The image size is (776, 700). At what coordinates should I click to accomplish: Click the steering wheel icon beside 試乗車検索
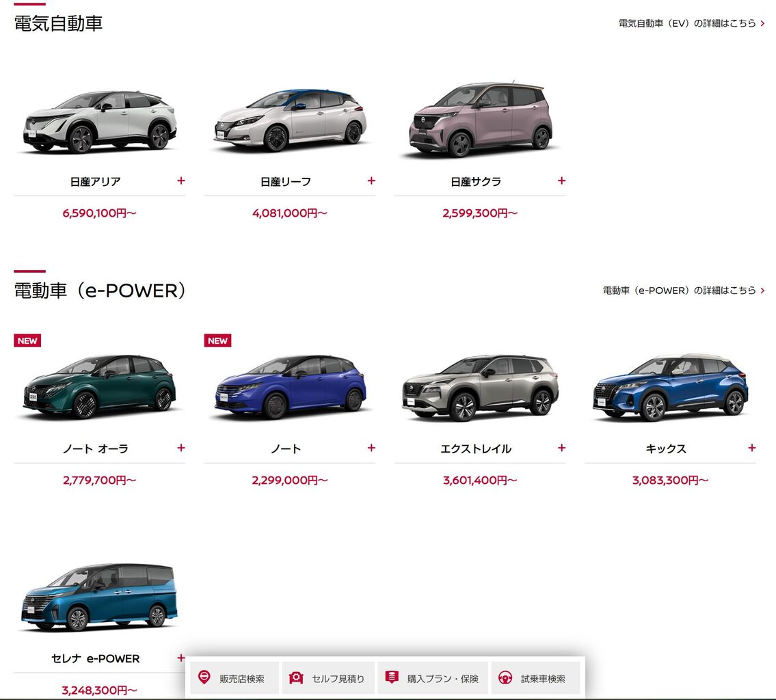tap(505, 677)
